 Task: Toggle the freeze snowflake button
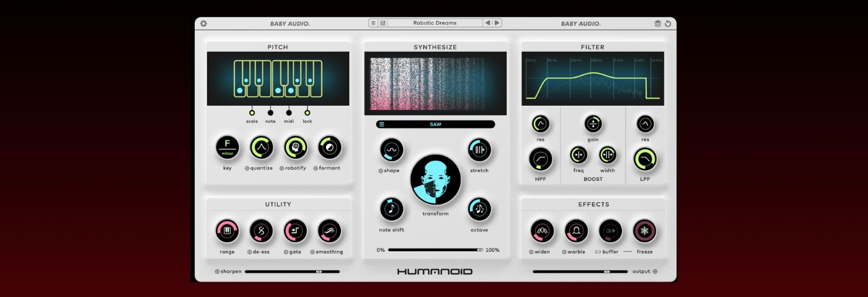click(645, 231)
